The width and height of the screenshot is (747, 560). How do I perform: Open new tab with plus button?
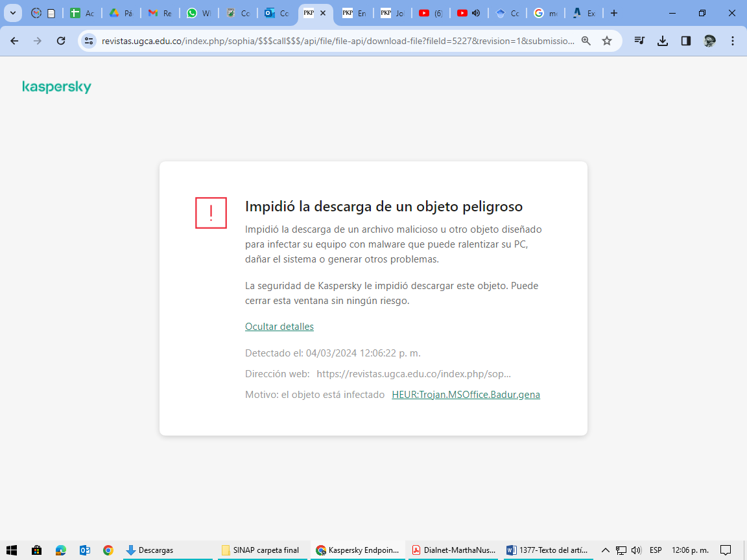pos(614,13)
